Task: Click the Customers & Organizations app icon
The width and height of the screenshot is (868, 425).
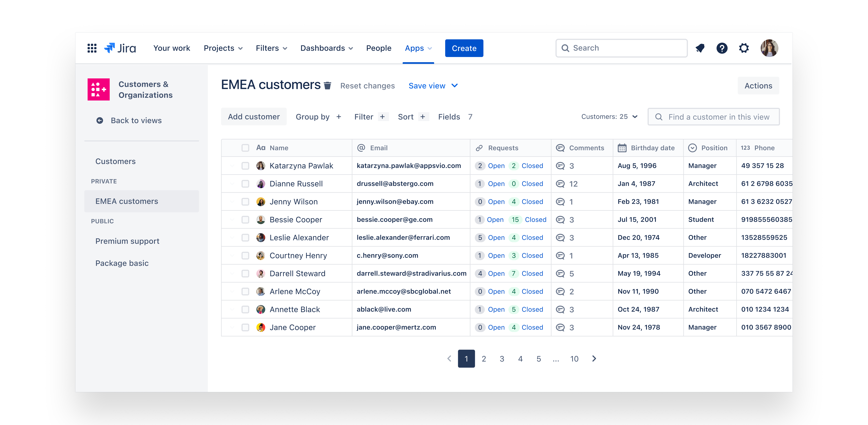Action: click(x=98, y=89)
